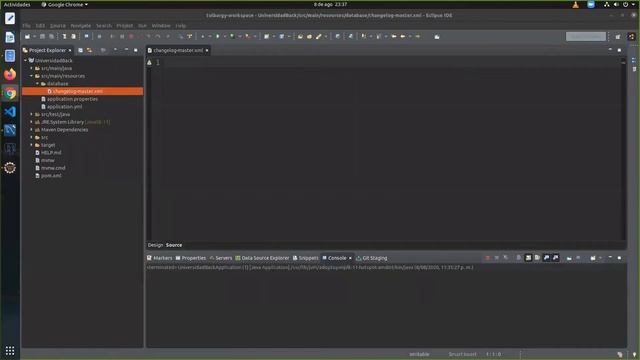Open the Run button dropdown arrow
Viewport: 640px width, 360px height.
(224, 37)
